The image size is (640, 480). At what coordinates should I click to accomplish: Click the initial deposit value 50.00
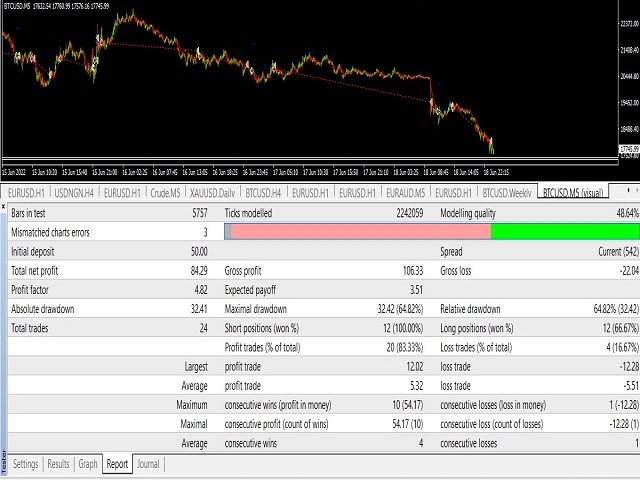click(x=199, y=251)
